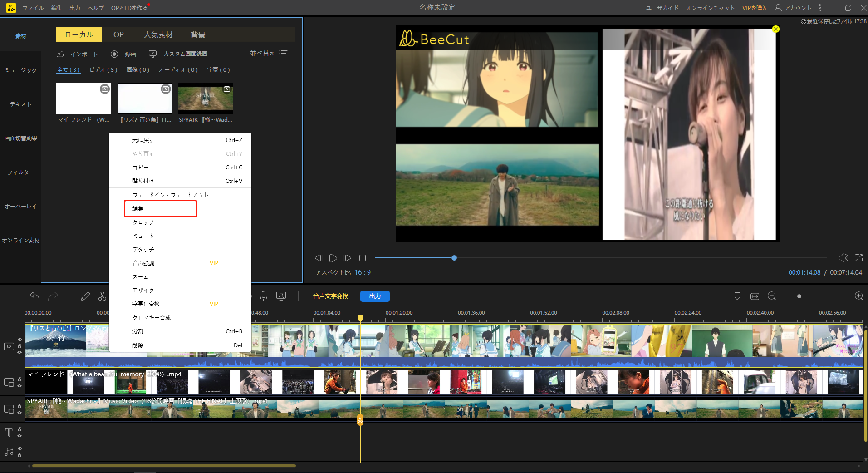Viewport: 868px width, 473px height.
Task: Click the scissors split tool in timeline toolbar
Action: pos(102,296)
